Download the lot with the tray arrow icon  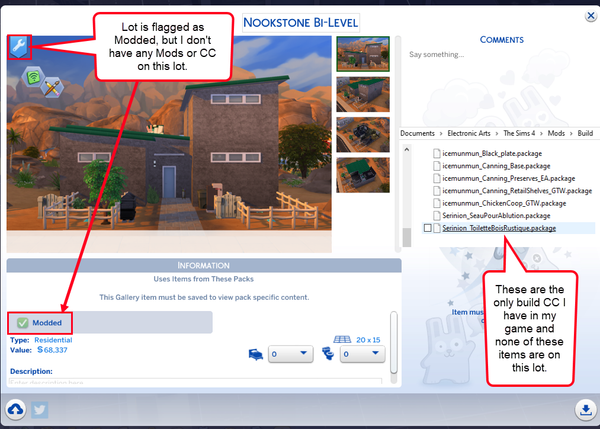[585, 410]
